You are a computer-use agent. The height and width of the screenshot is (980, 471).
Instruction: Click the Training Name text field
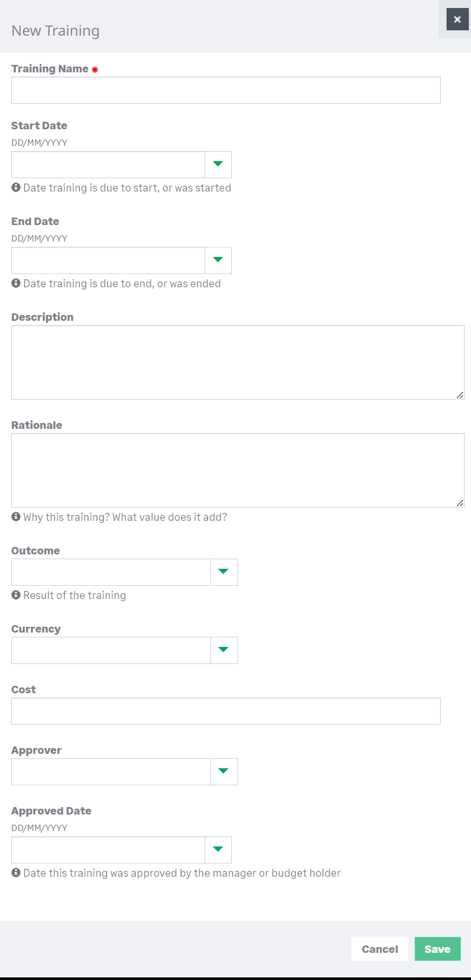coord(225,90)
